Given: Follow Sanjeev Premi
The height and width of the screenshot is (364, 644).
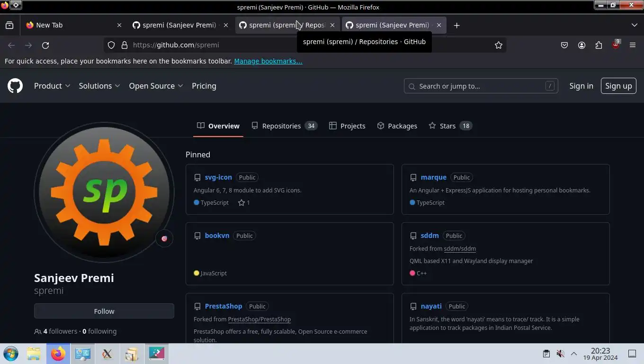Looking at the screenshot, I should 104,311.
